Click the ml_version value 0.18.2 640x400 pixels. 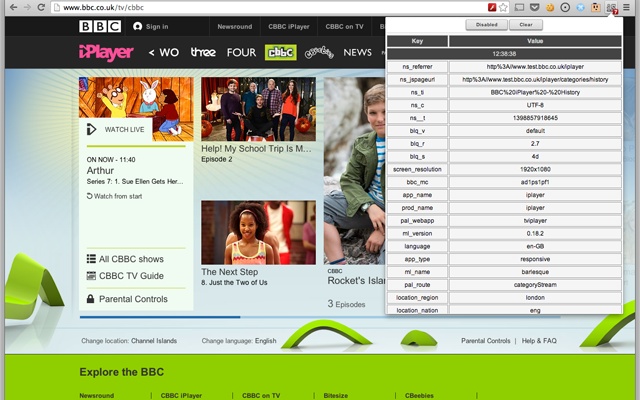(535, 233)
